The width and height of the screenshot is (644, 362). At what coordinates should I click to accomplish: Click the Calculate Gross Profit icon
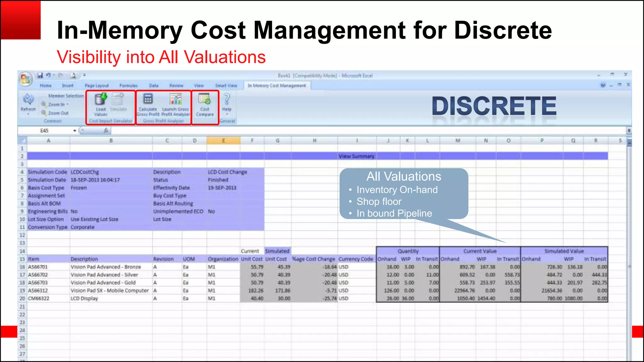148,99
